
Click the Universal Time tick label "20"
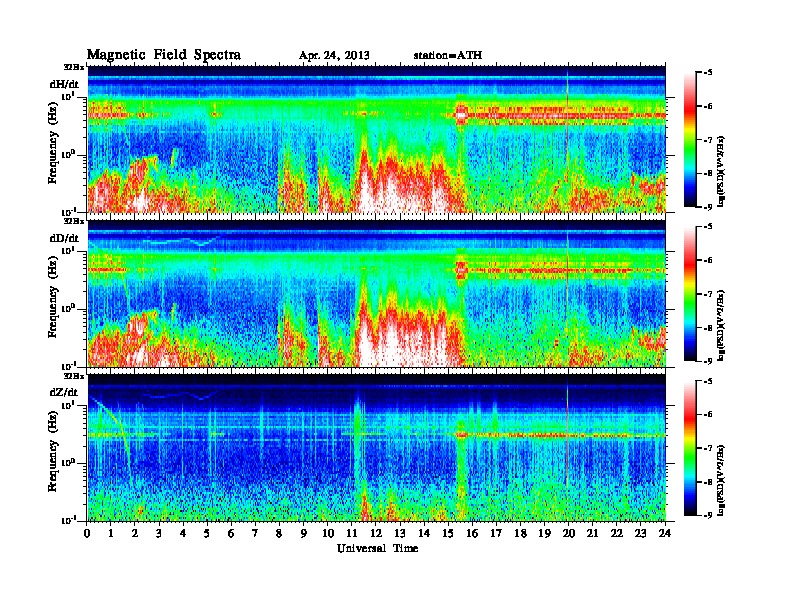pyautogui.click(x=569, y=533)
